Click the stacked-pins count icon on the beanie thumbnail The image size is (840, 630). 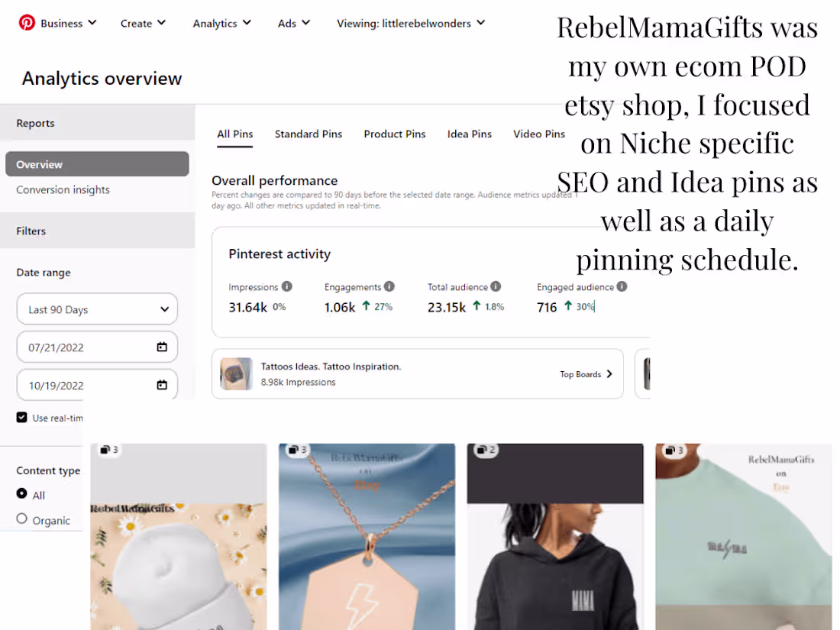[108, 450]
